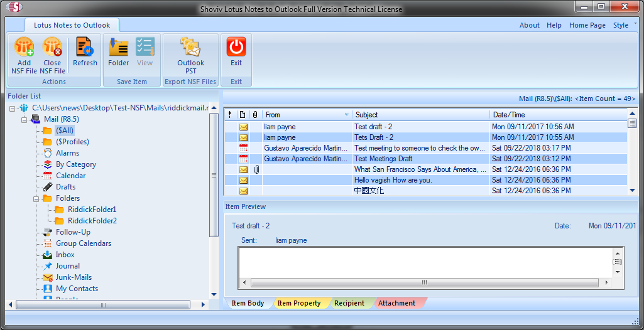Click the preview body scroll right arrow
Screen dimensions: 644x330
click(607, 283)
